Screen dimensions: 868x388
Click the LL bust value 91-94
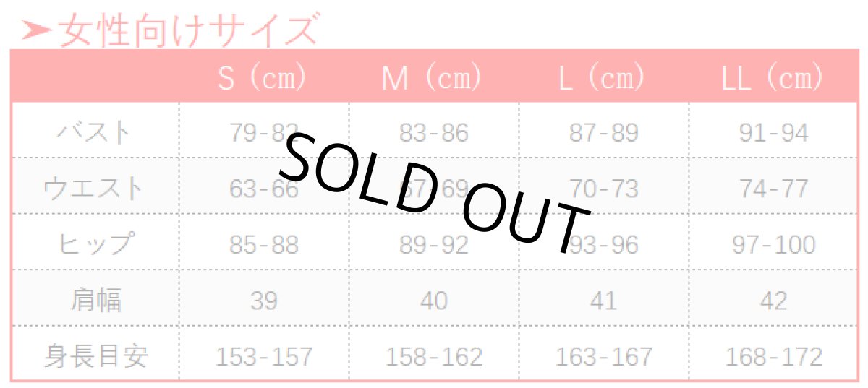[x=773, y=133]
